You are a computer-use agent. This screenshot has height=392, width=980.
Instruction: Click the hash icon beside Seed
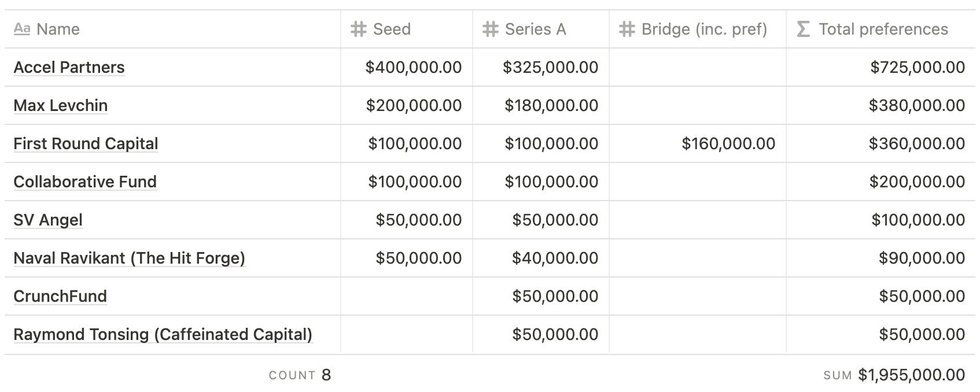[x=359, y=29]
